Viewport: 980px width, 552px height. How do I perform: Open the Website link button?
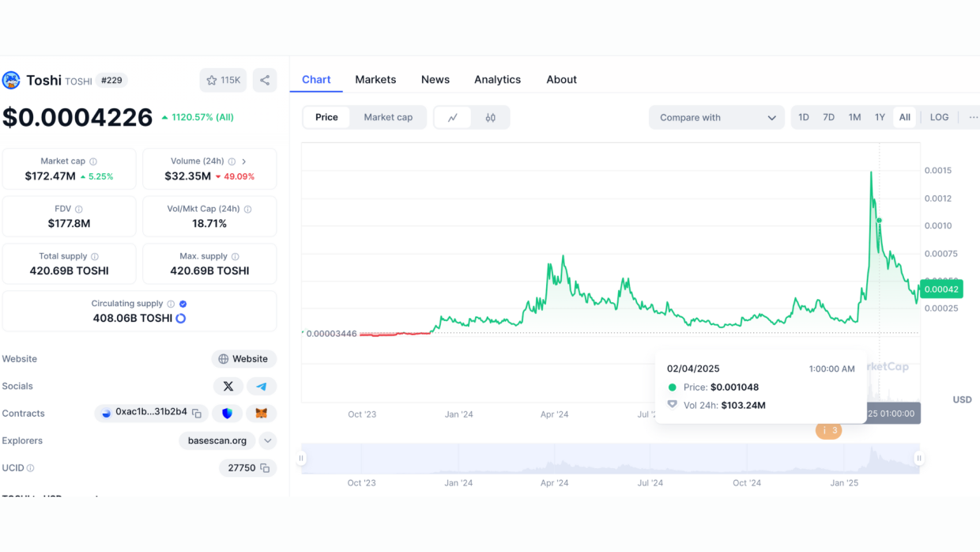243,359
